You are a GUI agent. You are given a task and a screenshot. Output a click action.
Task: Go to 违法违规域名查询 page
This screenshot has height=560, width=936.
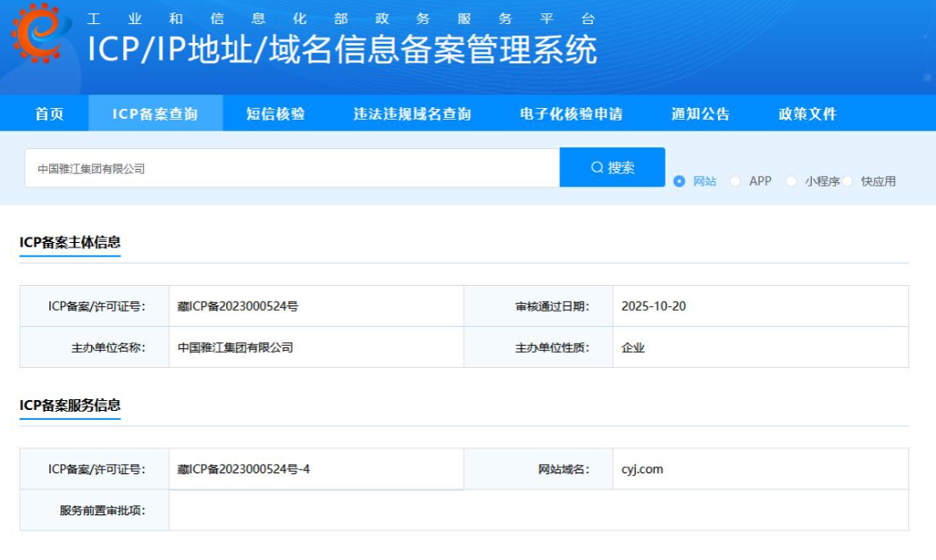(x=412, y=113)
